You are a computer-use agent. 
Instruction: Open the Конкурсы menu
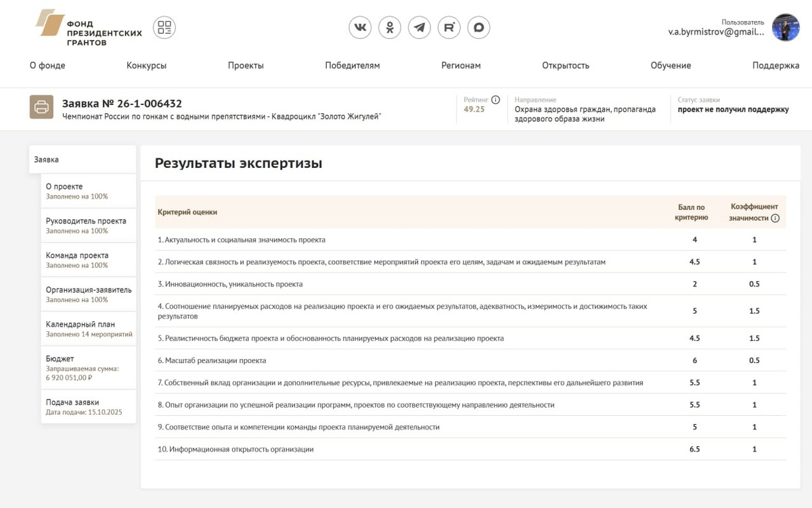tap(146, 66)
